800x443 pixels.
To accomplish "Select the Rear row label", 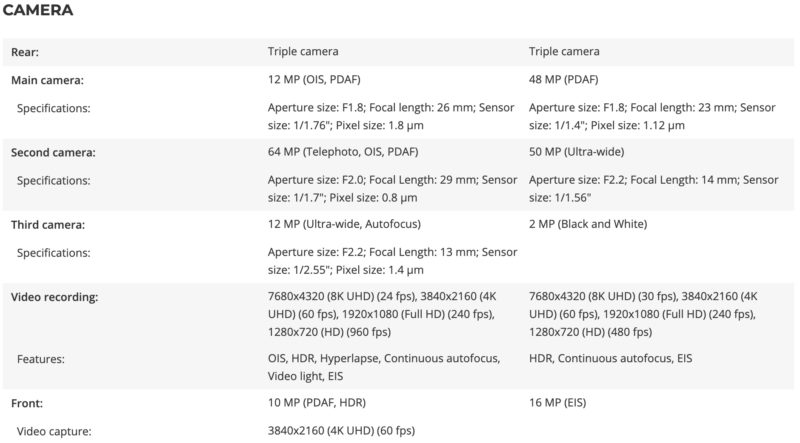I will coord(25,51).
